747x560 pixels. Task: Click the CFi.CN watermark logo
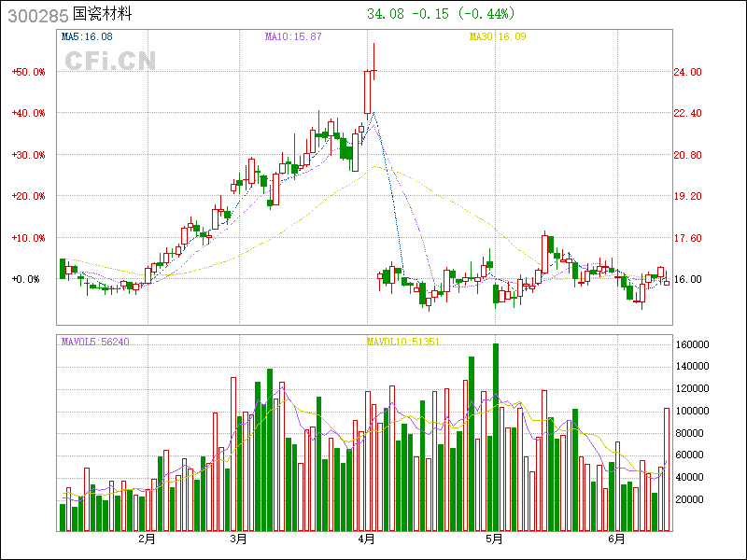(x=110, y=61)
